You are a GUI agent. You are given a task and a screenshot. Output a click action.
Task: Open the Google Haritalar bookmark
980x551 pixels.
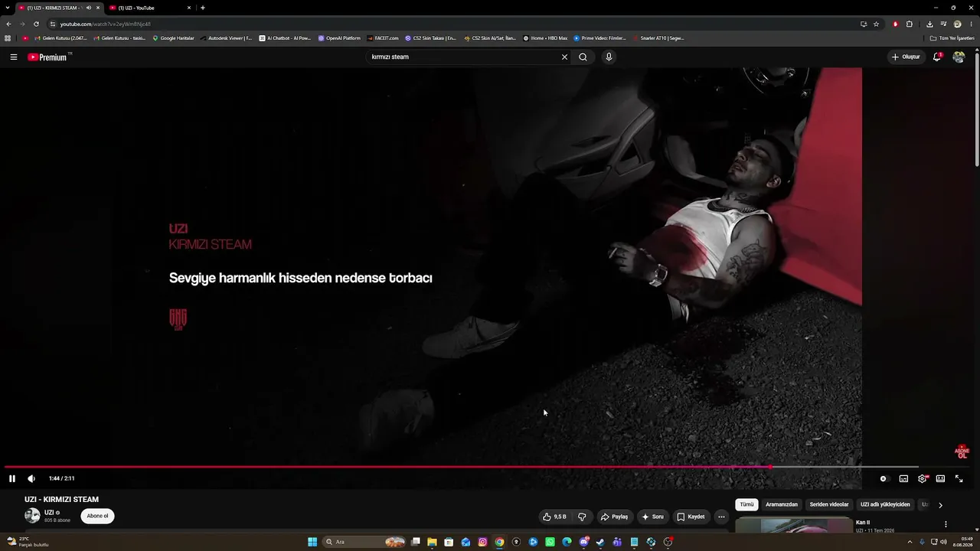click(x=174, y=37)
